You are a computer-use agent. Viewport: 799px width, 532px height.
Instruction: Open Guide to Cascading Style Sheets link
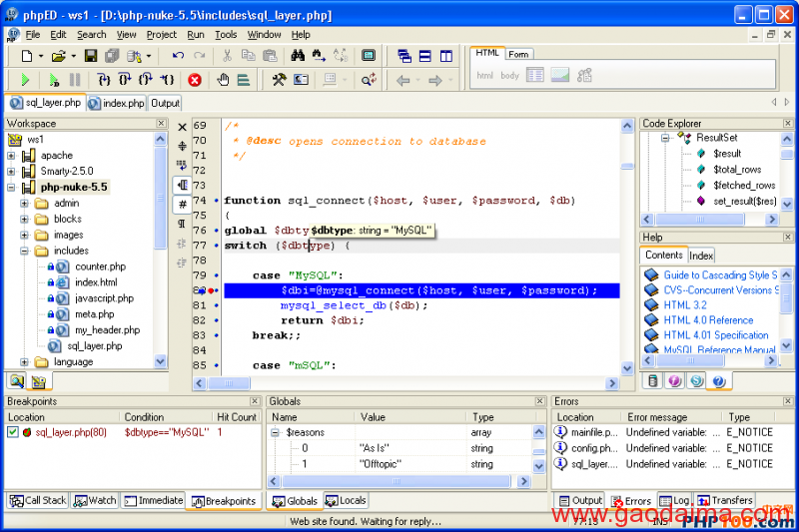(x=720, y=275)
